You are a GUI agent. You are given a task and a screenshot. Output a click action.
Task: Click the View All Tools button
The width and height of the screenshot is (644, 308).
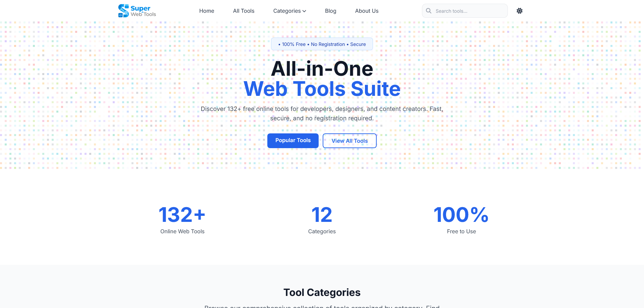(350, 141)
